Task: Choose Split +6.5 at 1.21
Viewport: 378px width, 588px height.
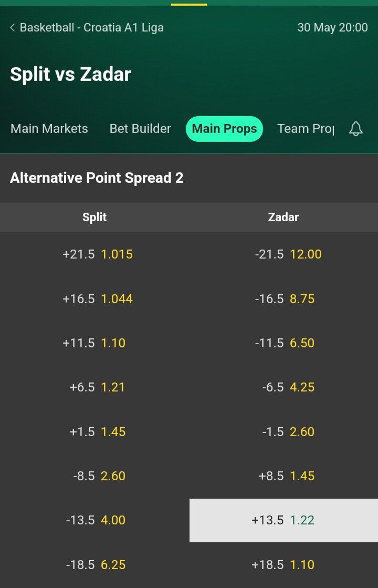Action: [95, 387]
